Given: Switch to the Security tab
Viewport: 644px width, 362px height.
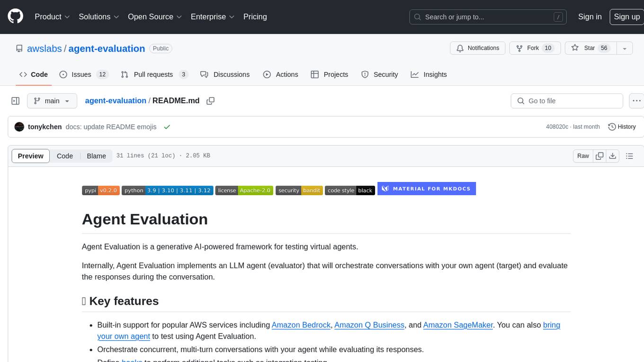Looking at the screenshot, I should point(379,74).
